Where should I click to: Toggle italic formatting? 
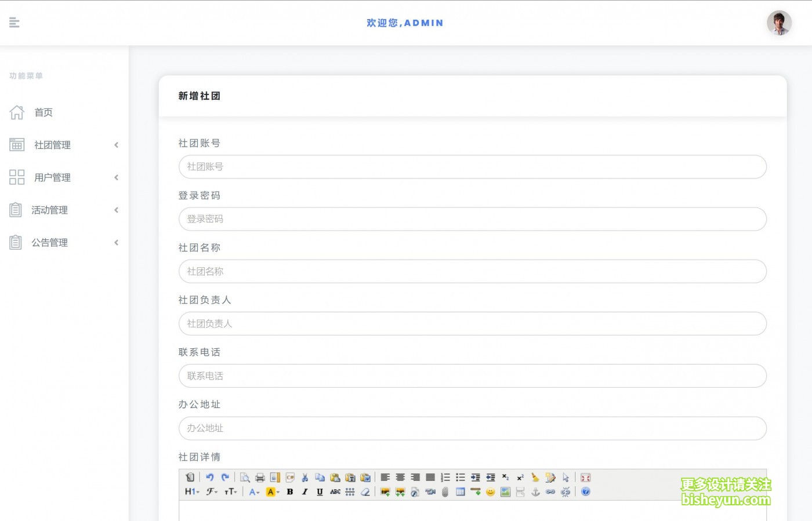click(305, 491)
